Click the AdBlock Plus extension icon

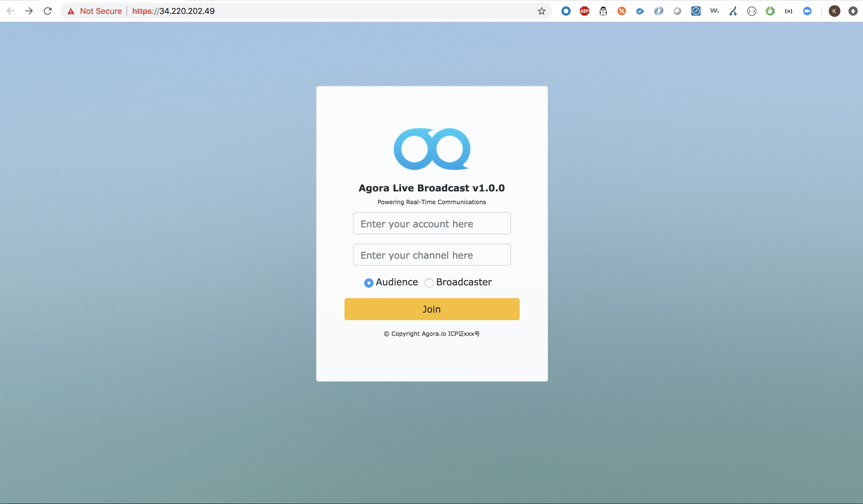point(584,11)
